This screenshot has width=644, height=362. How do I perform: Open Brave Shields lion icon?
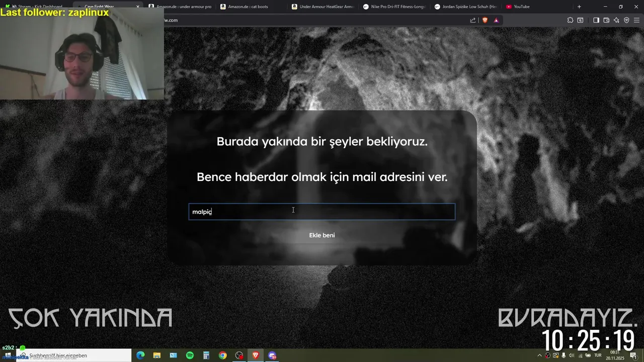(485, 20)
